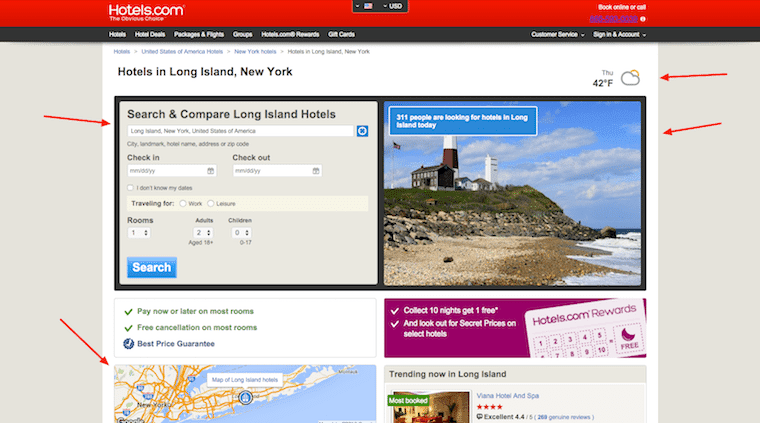Click the 311 people looking banner

[463, 121]
